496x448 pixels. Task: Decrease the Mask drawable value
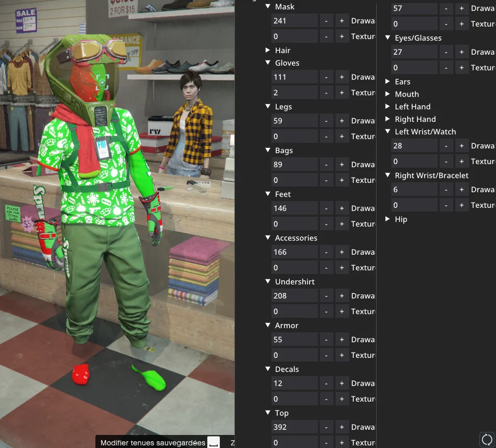326,21
